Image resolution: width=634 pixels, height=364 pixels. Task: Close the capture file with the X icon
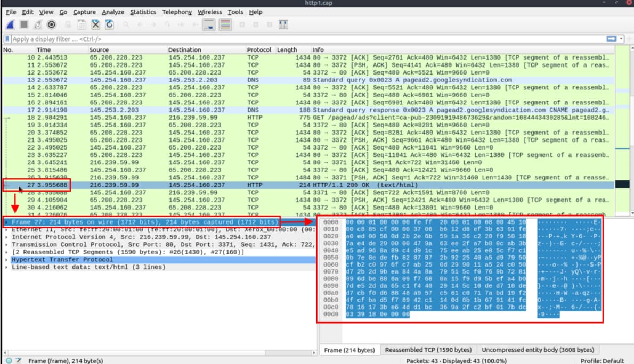[x=95, y=24]
